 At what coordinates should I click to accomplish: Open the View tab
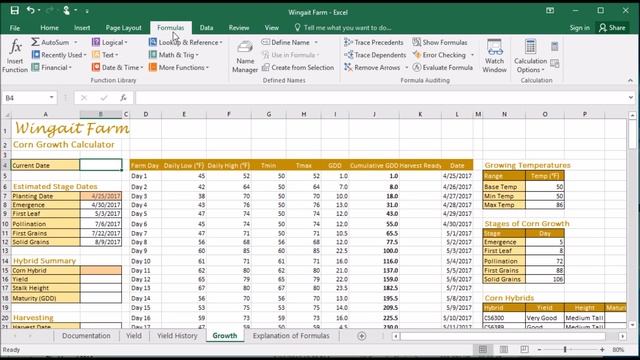tap(271, 28)
